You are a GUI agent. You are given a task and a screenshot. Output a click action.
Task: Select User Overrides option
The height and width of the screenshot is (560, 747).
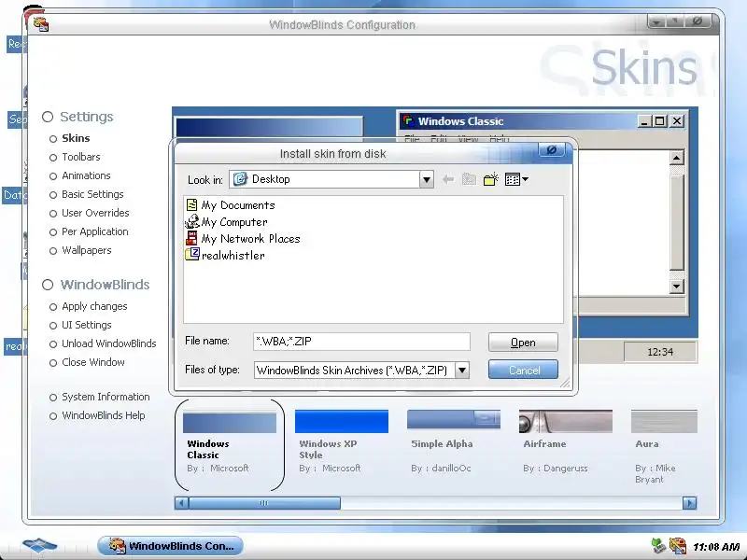95,213
